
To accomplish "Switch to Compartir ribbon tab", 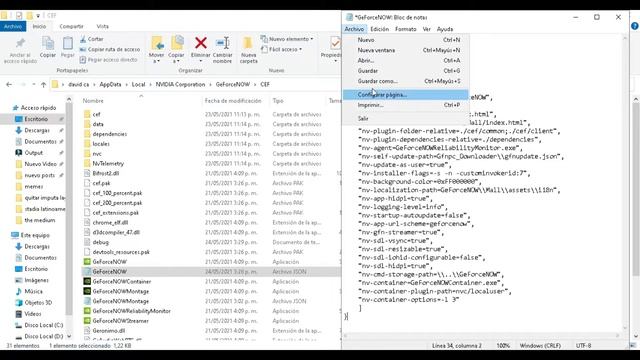I will click(71, 27).
